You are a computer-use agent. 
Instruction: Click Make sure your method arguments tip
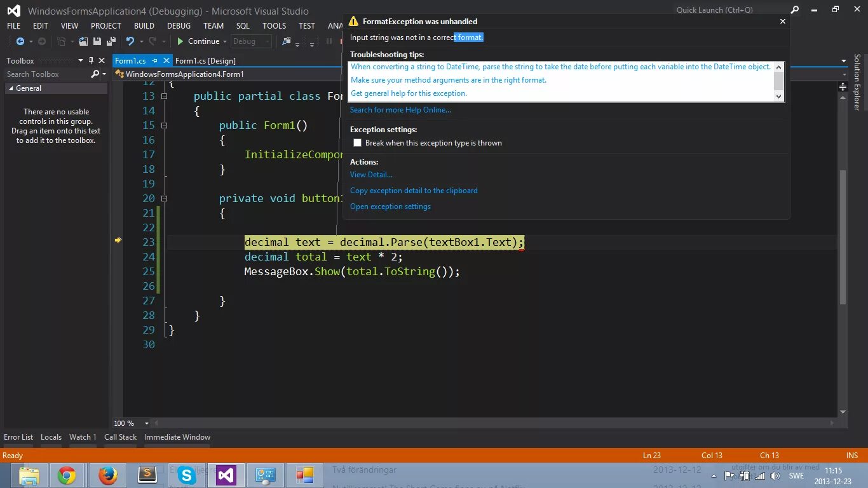pyautogui.click(x=449, y=80)
